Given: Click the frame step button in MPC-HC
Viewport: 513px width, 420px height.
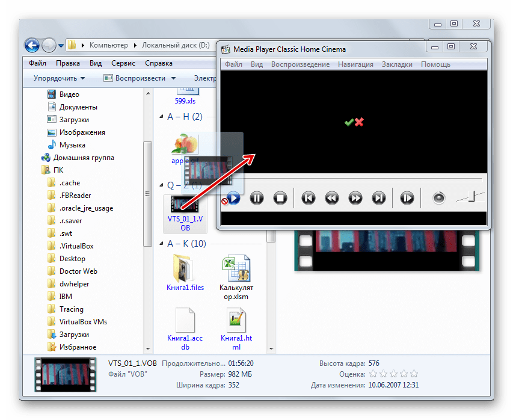Looking at the screenshot, I should click(407, 197).
